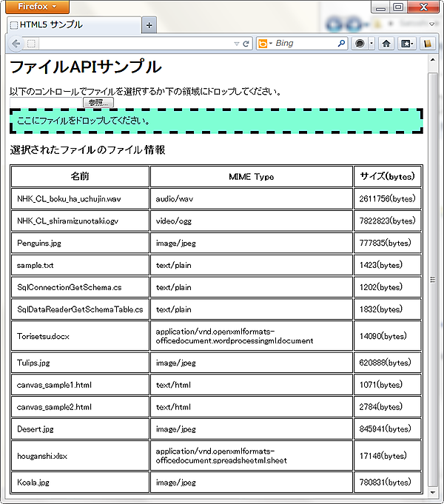444x504 pixels.
Task: Click the rightmost add-on toolbar icon
Action: tap(426, 44)
